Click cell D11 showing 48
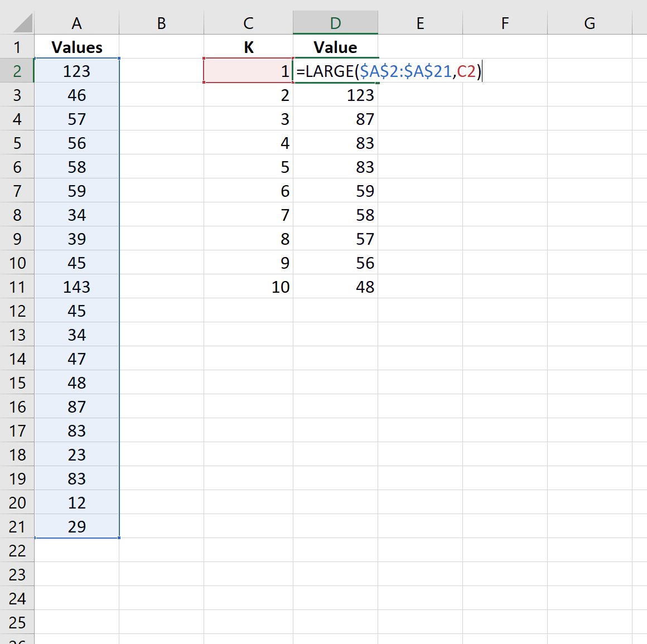 [x=335, y=286]
